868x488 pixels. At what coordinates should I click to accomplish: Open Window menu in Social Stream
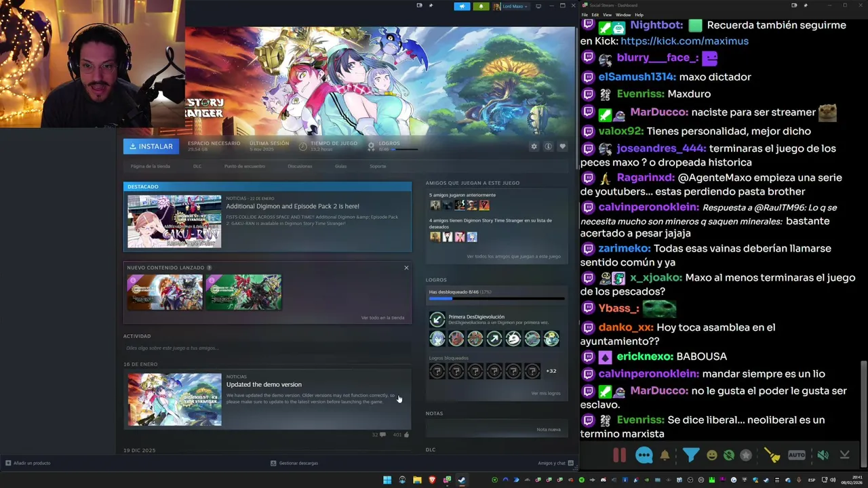click(x=623, y=15)
